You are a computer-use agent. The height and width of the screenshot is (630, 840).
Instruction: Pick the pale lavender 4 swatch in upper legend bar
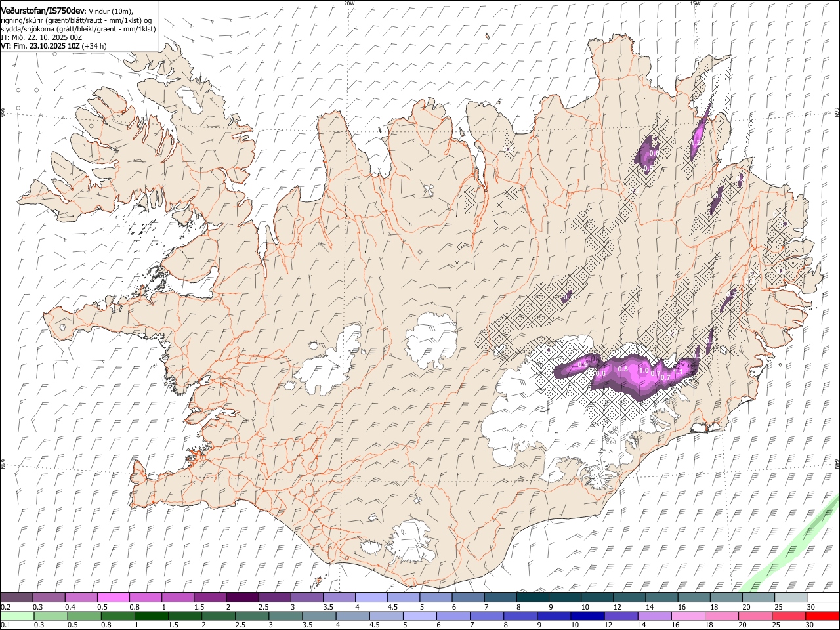(x=371, y=598)
